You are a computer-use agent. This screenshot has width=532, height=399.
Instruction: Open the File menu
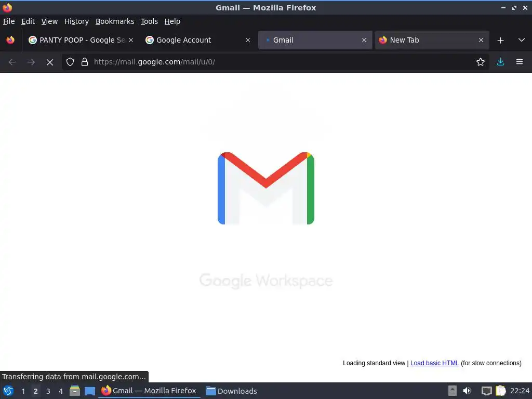[9, 21]
